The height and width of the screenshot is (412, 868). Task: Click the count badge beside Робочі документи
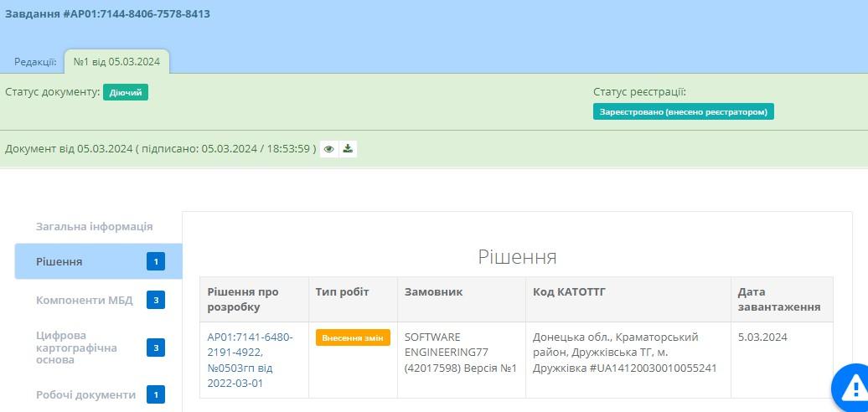(156, 394)
